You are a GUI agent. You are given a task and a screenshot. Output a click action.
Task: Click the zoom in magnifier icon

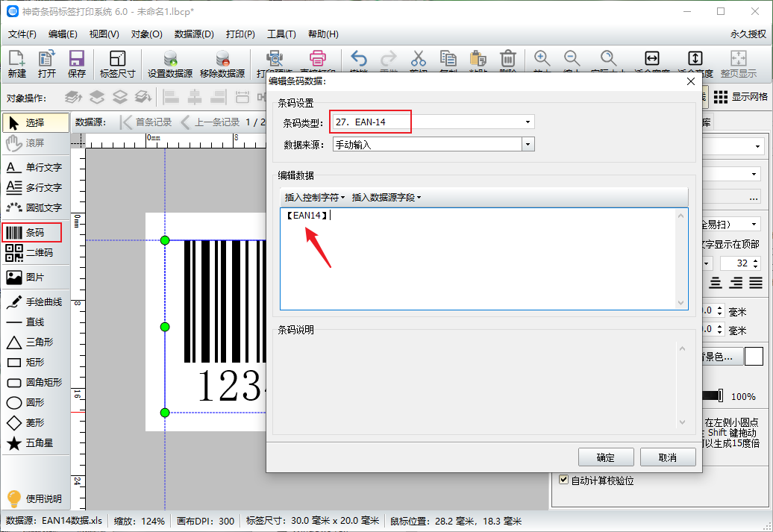pos(542,59)
